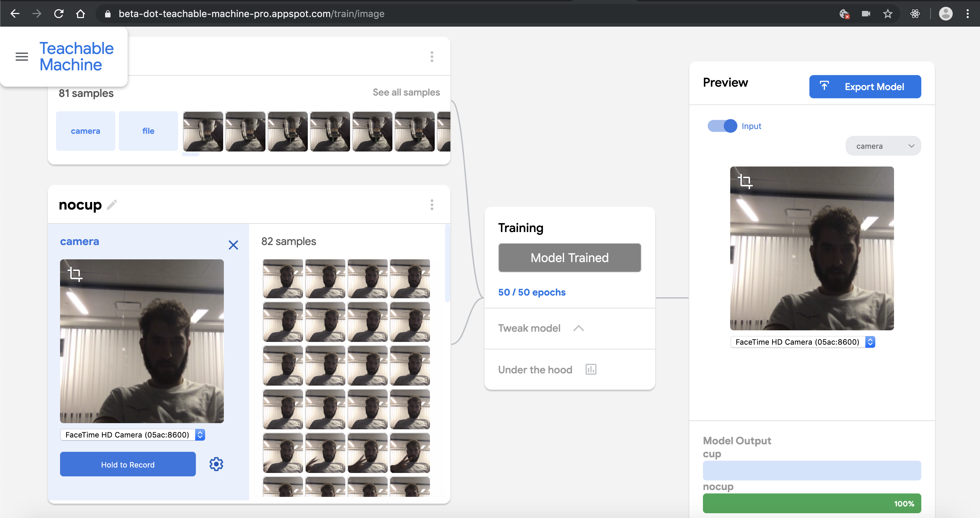Click See all samples link

pos(406,92)
